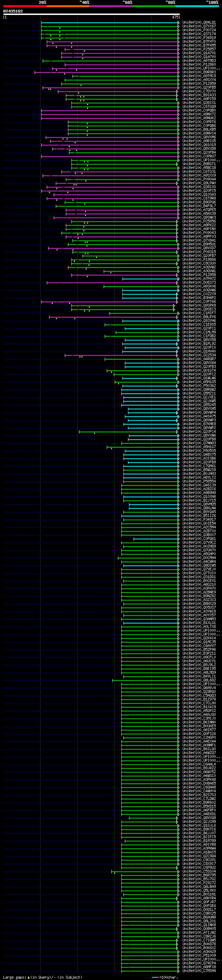This screenshot has height=980, width=222.
Task: Select hit label UniRef100_C0PRT6
Action: tap(199, 122)
